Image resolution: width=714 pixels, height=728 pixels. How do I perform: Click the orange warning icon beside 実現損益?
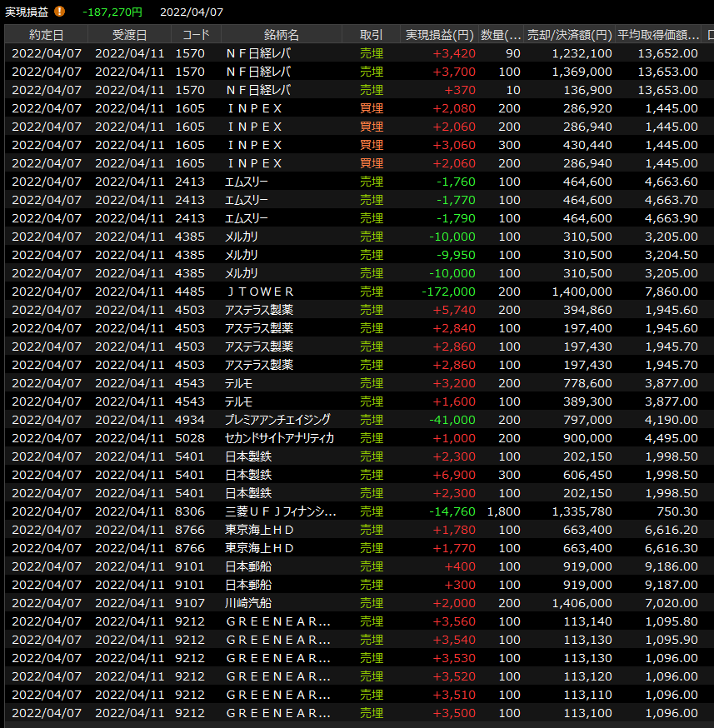59,12
